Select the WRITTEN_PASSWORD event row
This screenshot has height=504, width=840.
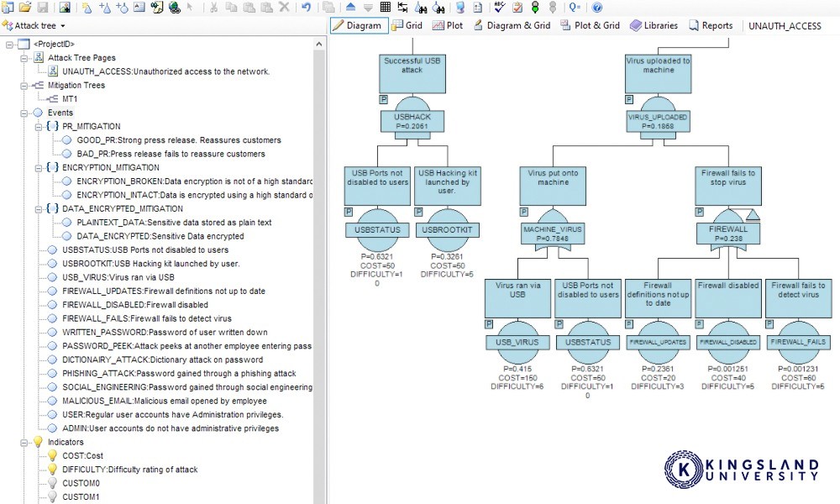165,332
